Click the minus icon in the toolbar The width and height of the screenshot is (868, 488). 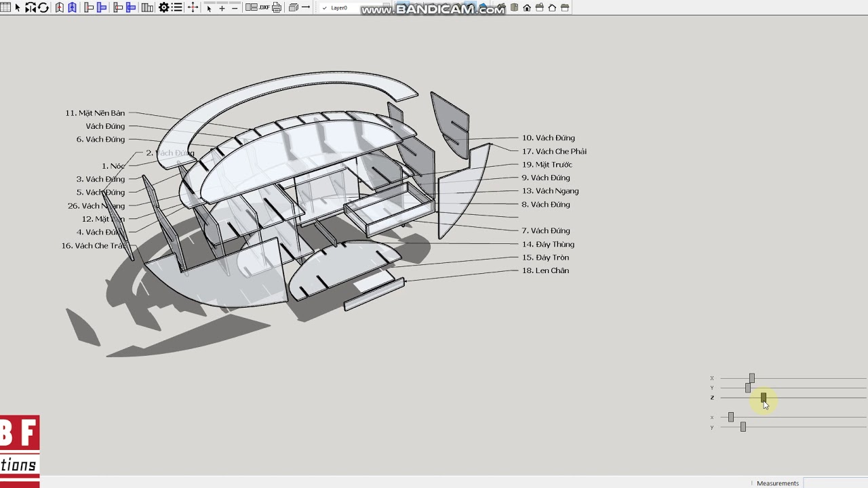coord(235,9)
